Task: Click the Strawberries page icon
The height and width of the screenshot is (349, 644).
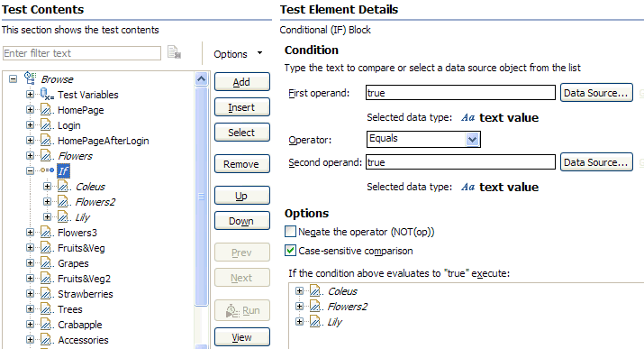Action: point(46,293)
